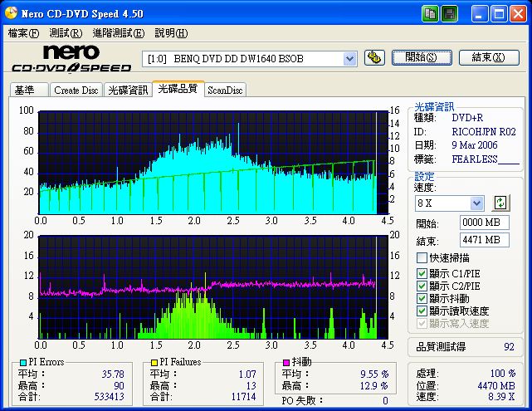Switch to the Create Disc tab
532x411 pixels.
tap(76, 91)
